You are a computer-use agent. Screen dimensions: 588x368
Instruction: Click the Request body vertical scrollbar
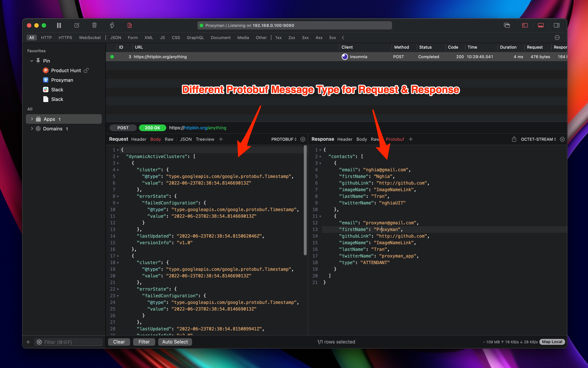click(305, 200)
